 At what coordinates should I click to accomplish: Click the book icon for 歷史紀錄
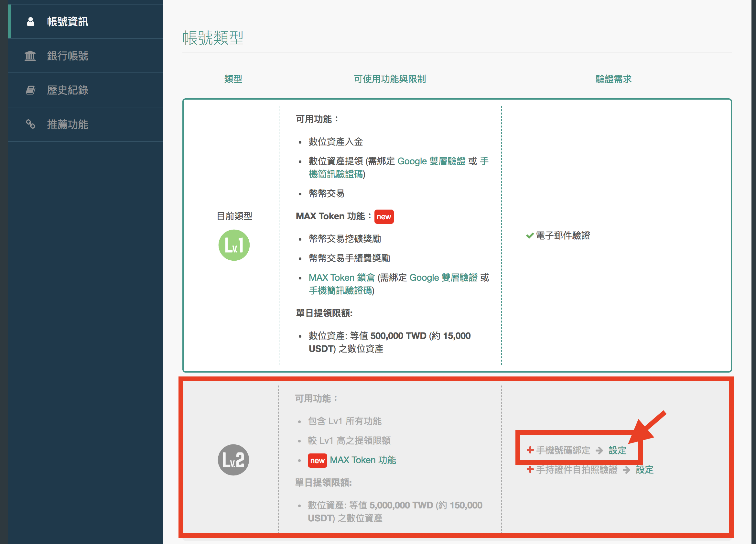coord(30,90)
